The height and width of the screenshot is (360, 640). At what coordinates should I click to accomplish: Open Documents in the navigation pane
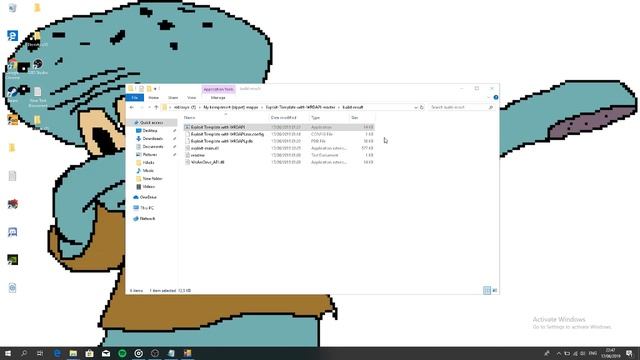tap(153, 147)
